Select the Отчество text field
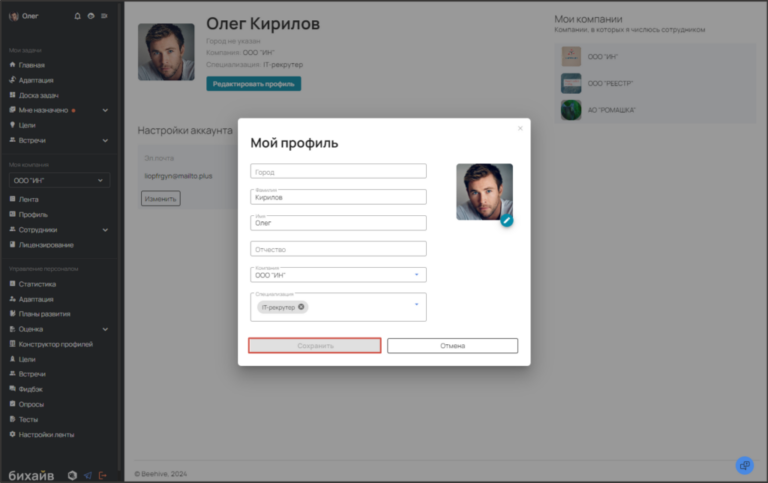 tap(338, 249)
